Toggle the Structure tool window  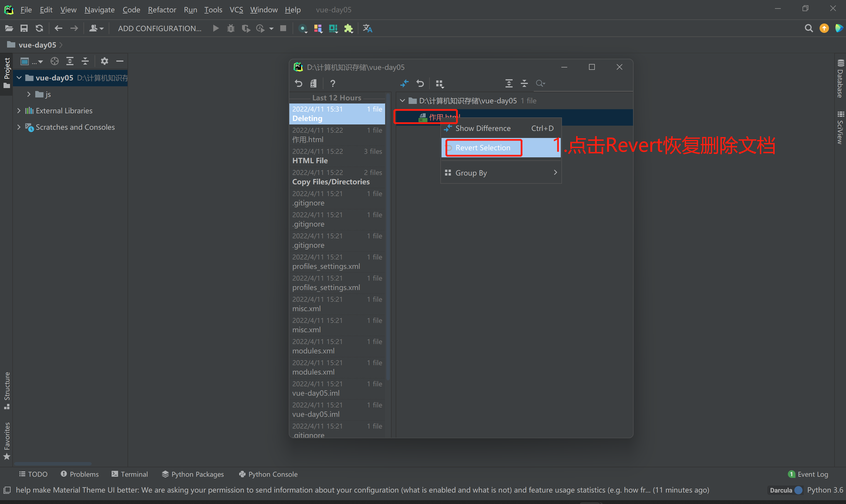pyautogui.click(x=7, y=391)
